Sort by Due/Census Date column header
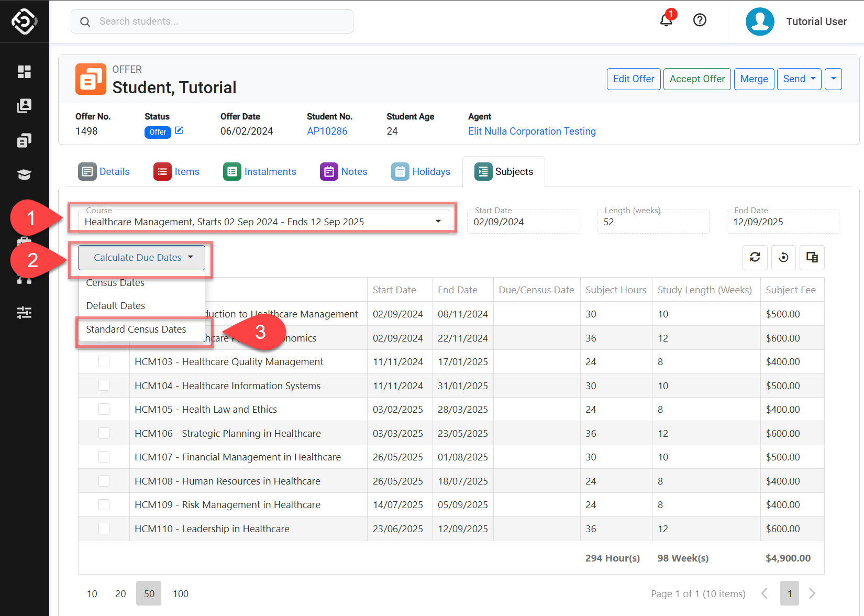 pyautogui.click(x=536, y=290)
